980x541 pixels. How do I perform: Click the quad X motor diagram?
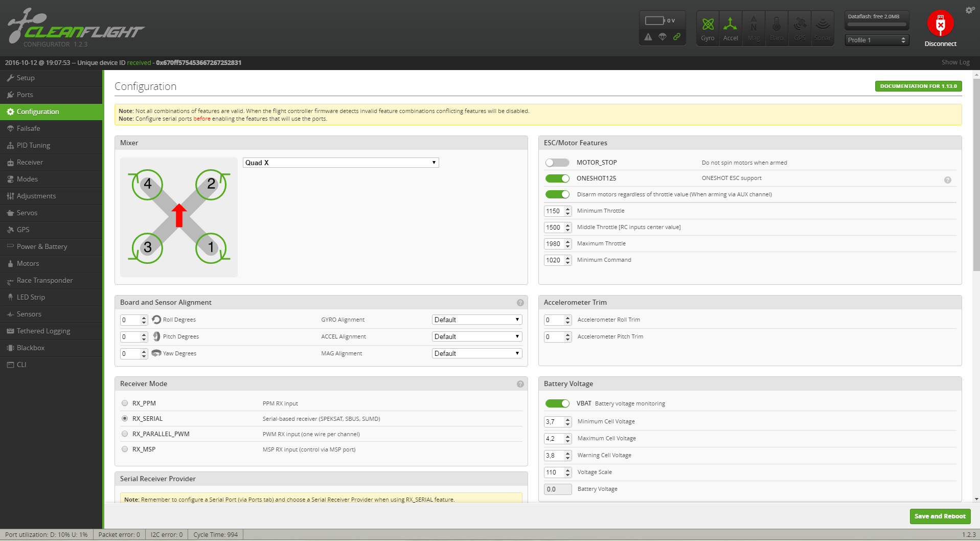(x=179, y=217)
